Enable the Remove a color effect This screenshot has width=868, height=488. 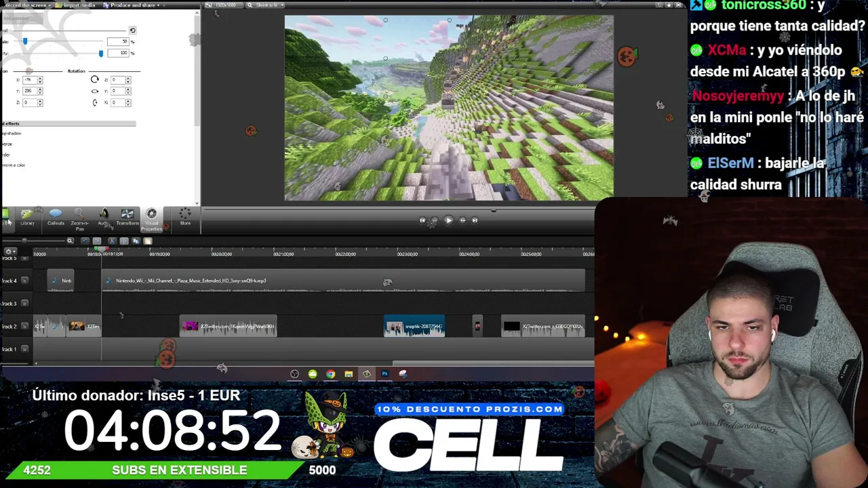(x=13, y=165)
